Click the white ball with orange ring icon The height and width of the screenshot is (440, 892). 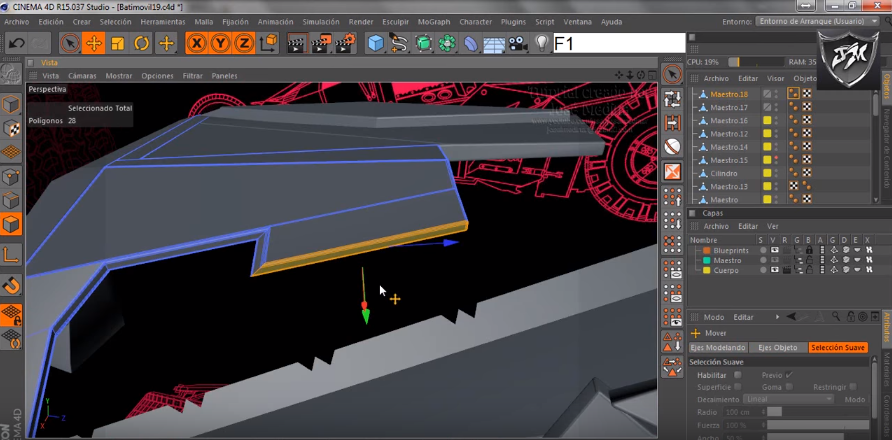click(x=672, y=146)
